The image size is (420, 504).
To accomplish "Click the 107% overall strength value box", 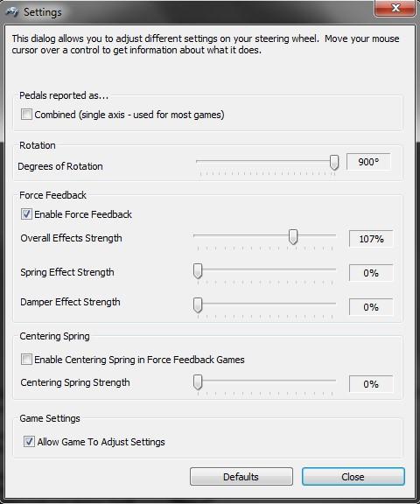I will point(371,239).
